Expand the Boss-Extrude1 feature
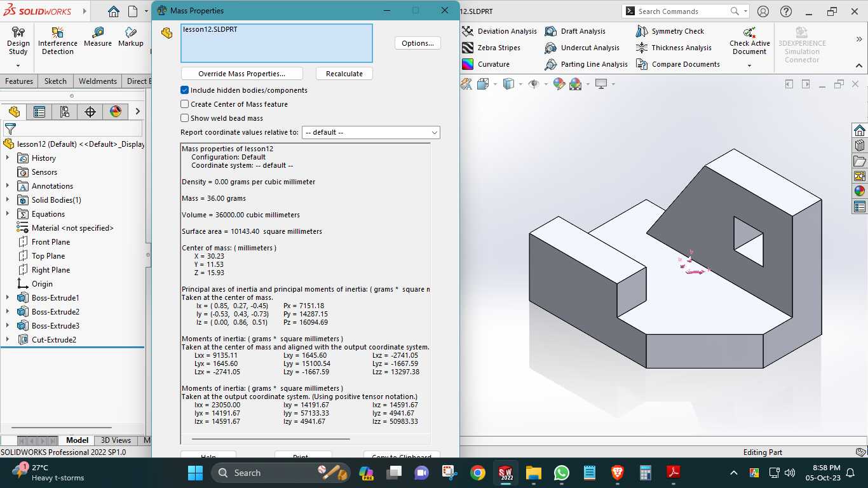868x488 pixels. pyautogui.click(x=8, y=298)
